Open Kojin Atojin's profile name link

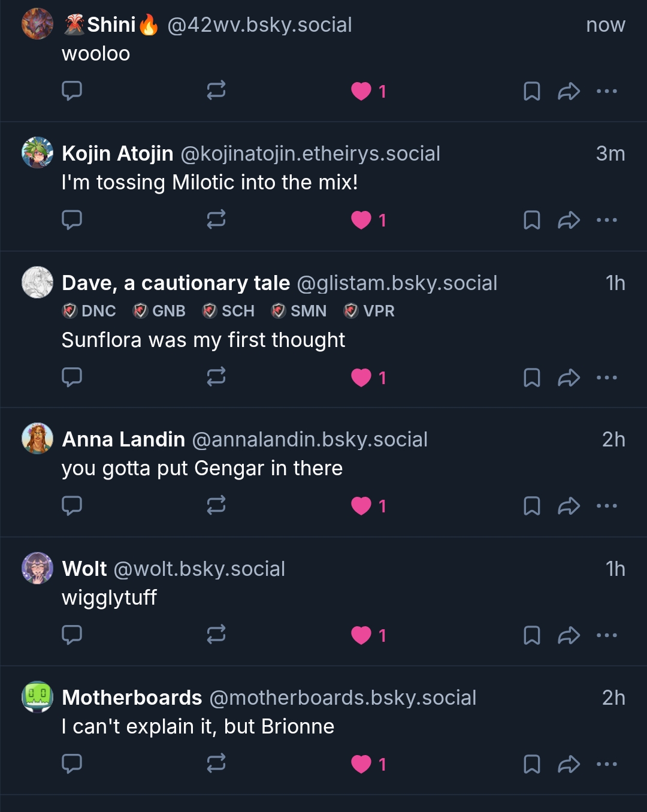(117, 154)
